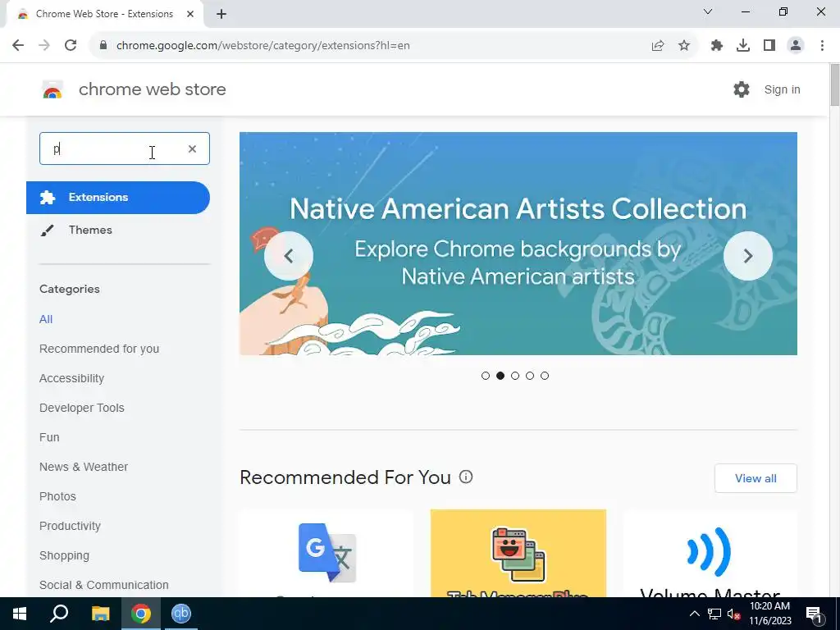
Task: Select the fifth carousel dot
Action: tap(545, 376)
